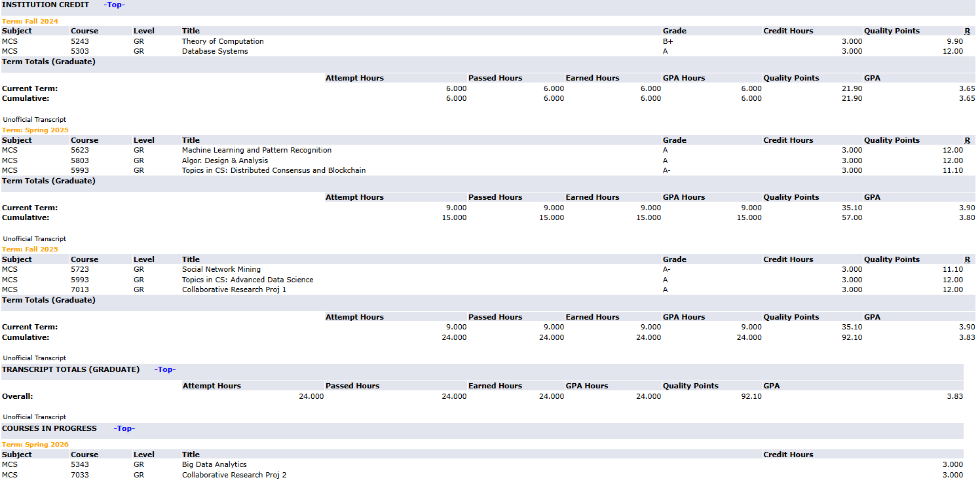Screen dimensions: 980x484
Task: Select the Term: Spring 2026 heading
Action: pyautogui.click(x=35, y=444)
